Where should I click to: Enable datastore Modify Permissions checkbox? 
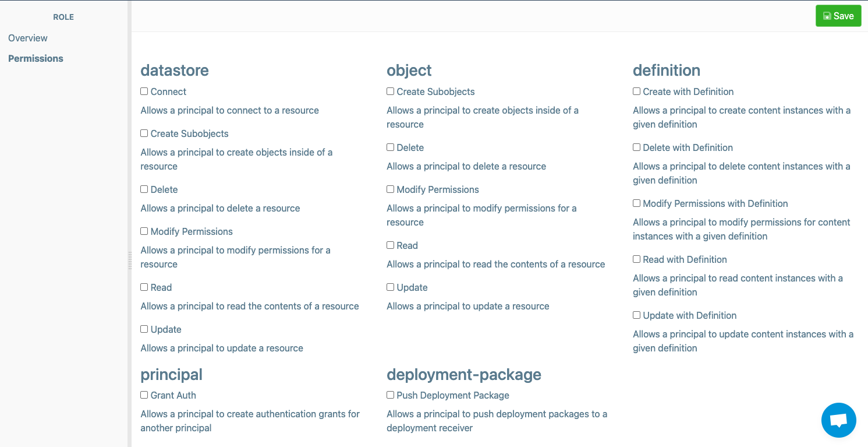(144, 231)
